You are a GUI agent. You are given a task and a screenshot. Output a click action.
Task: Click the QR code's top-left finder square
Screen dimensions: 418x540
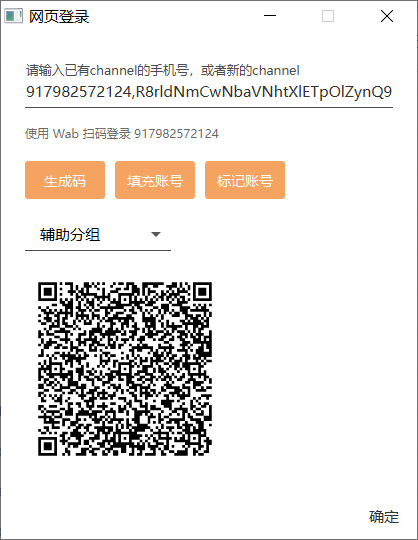click(x=48, y=292)
